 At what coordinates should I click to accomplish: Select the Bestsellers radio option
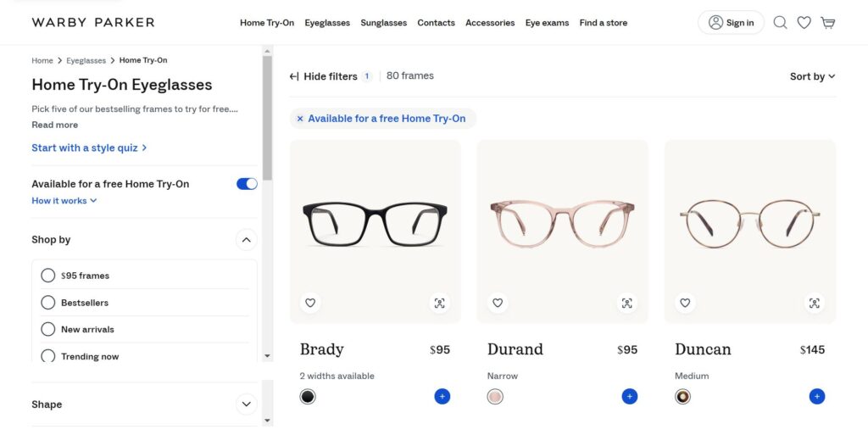(x=48, y=302)
